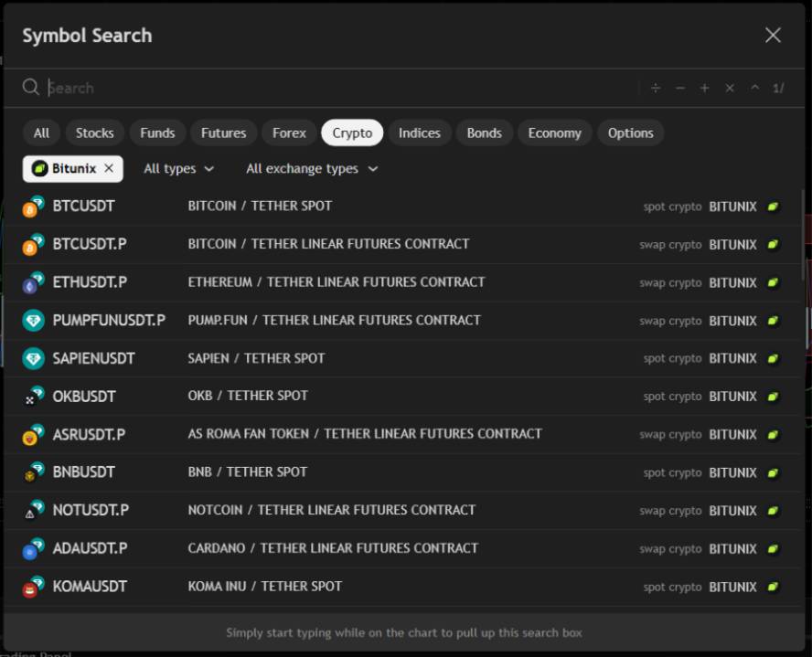Image resolution: width=812 pixels, height=657 pixels.
Task: Remove the Bitunix exchange filter chip
Action: pos(109,169)
